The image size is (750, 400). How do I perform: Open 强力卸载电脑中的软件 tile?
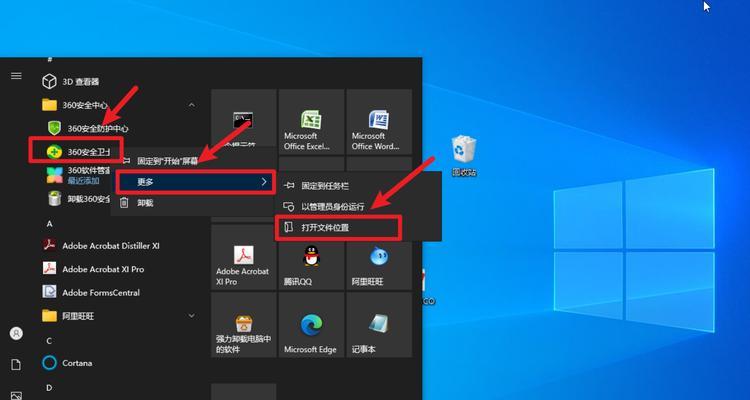pos(243,325)
